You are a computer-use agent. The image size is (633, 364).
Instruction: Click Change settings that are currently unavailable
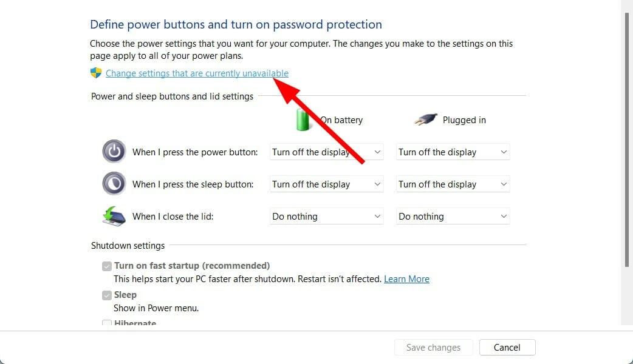[x=196, y=73]
